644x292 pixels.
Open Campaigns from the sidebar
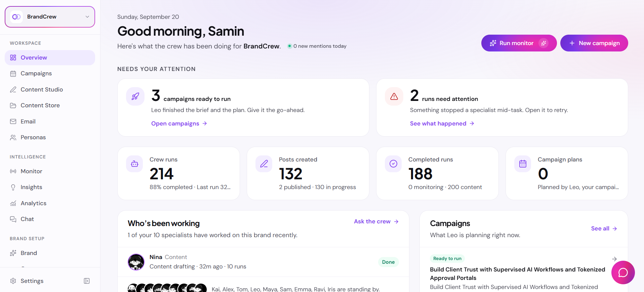click(x=50, y=73)
